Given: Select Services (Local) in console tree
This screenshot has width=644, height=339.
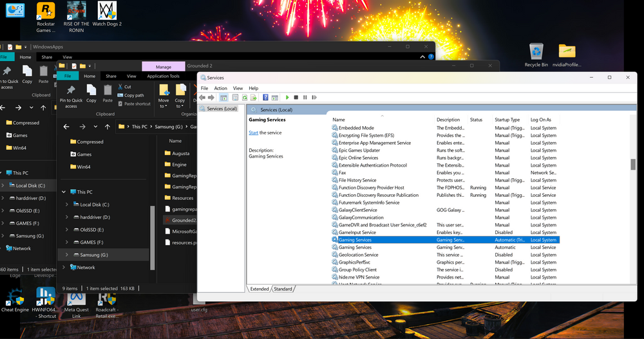Looking at the screenshot, I should click(x=222, y=109).
